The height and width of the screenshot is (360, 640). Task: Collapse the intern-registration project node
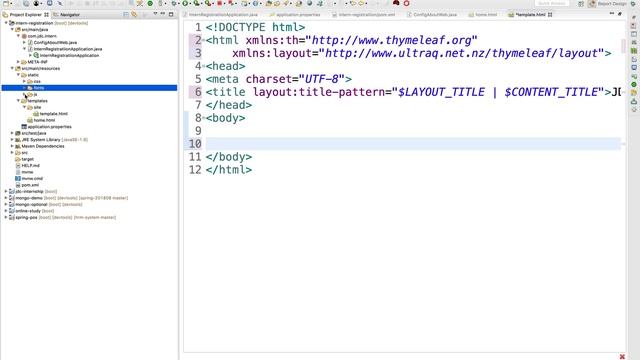coord(6,23)
